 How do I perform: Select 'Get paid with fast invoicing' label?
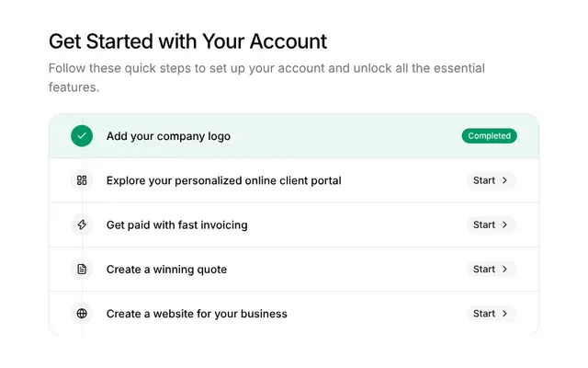pyautogui.click(x=177, y=224)
